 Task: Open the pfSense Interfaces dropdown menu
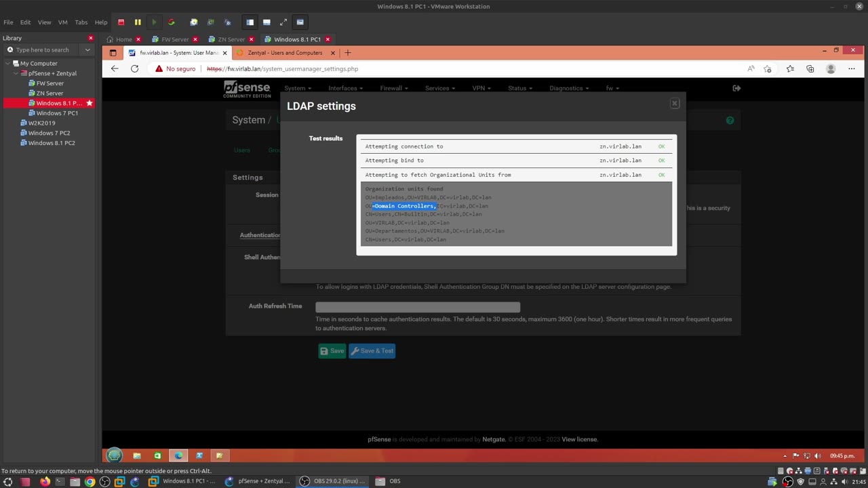[345, 88]
